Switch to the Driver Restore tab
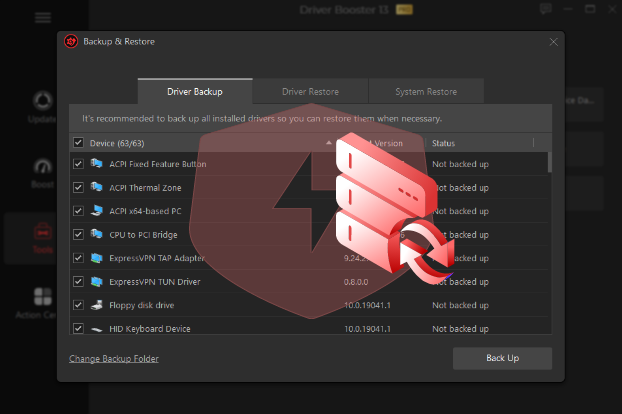The image size is (622, 414). pyautogui.click(x=310, y=91)
